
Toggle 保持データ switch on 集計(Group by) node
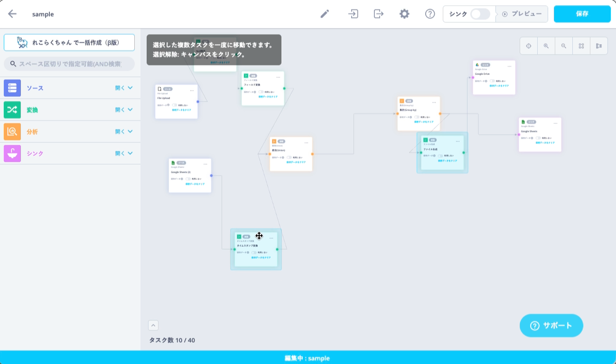(416, 117)
